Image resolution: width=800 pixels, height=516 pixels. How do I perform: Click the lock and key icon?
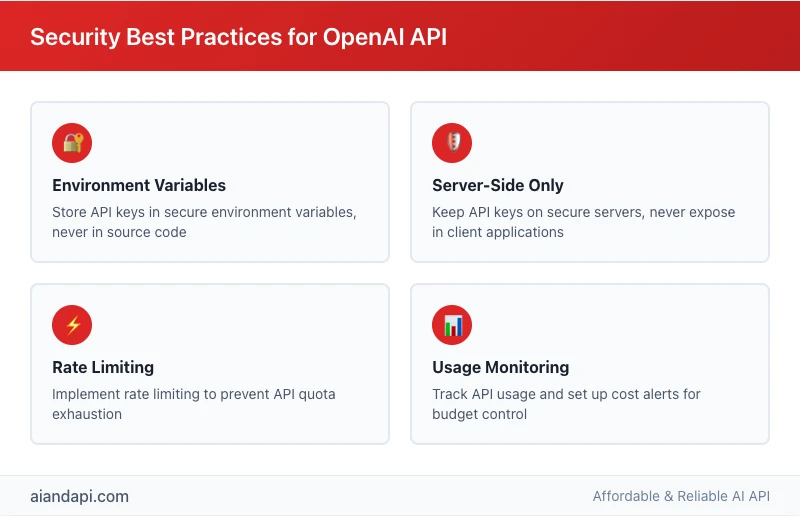point(72,143)
